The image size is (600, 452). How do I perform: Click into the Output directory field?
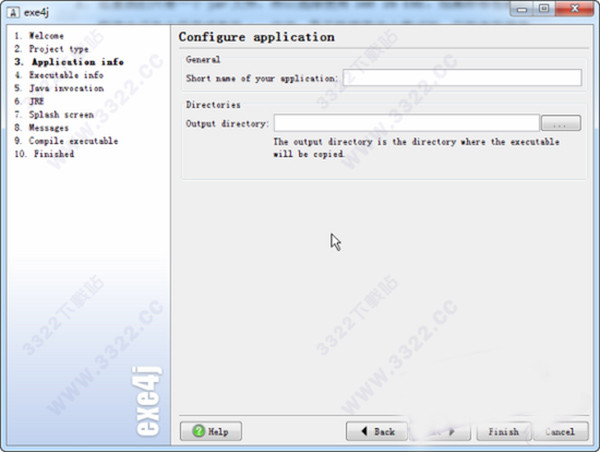406,123
